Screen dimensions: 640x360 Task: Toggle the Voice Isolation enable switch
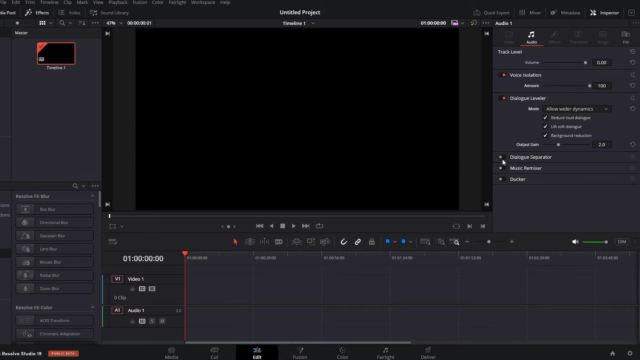(x=502, y=75)
